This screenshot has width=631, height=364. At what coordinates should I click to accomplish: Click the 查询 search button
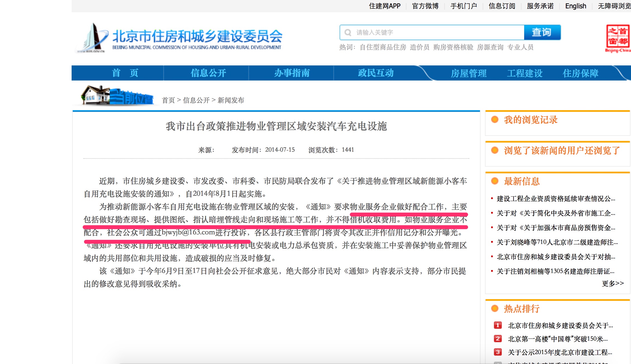(x=542, y=32)
